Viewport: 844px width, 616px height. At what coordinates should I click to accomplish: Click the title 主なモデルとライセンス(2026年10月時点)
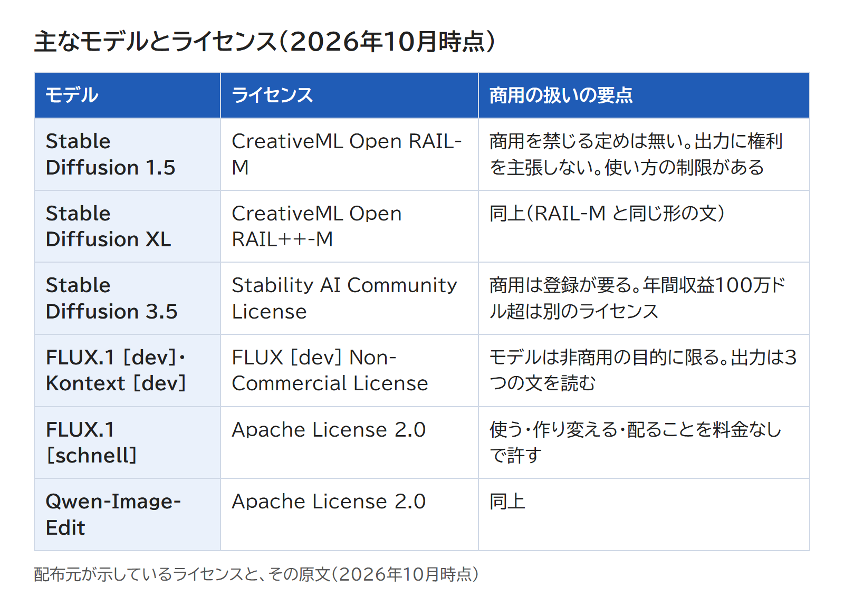coord(265,42)
